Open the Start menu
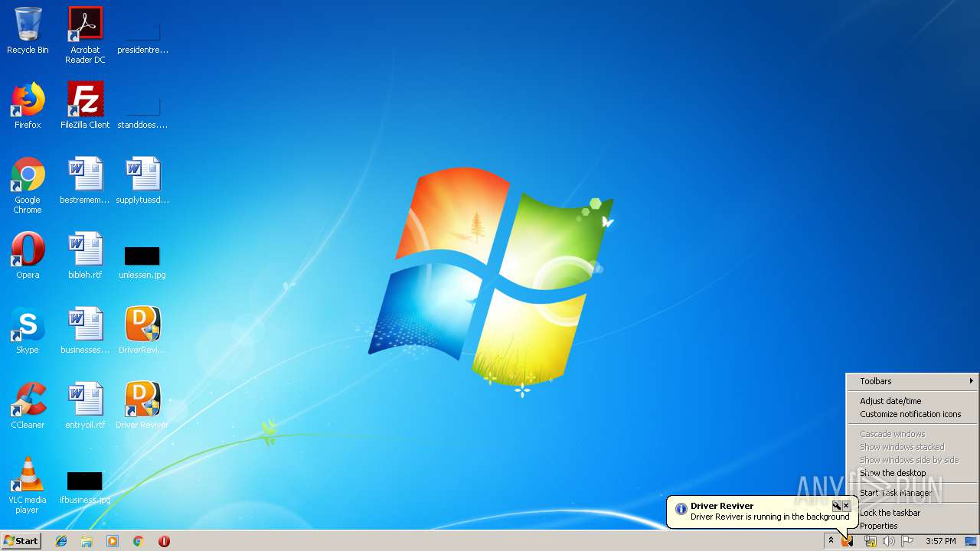 coord(21,541)
